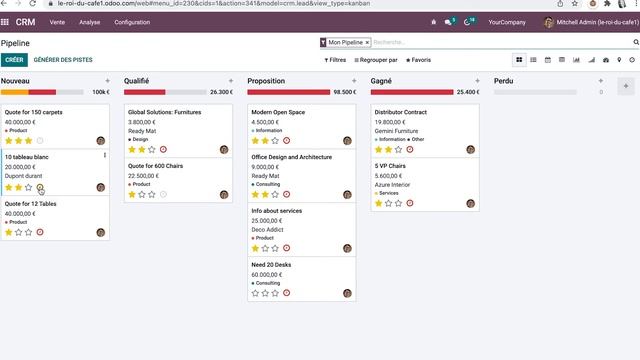Click the CRM app title
Image resolution: width=640 pixels, height=360 pixels.
(x=25, y=22)
